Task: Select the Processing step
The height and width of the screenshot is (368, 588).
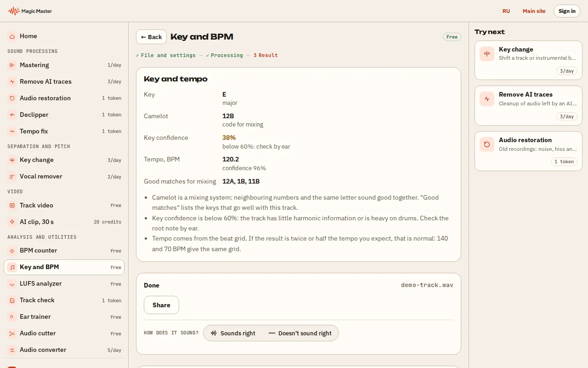Action: [x=224, y=55]
